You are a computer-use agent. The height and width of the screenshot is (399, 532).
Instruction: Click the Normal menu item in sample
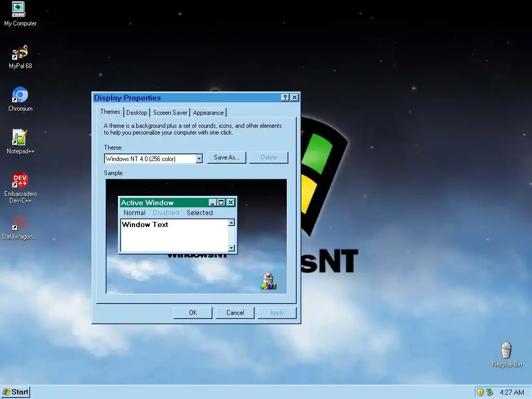pyautogui.click(x=135, y=212)
